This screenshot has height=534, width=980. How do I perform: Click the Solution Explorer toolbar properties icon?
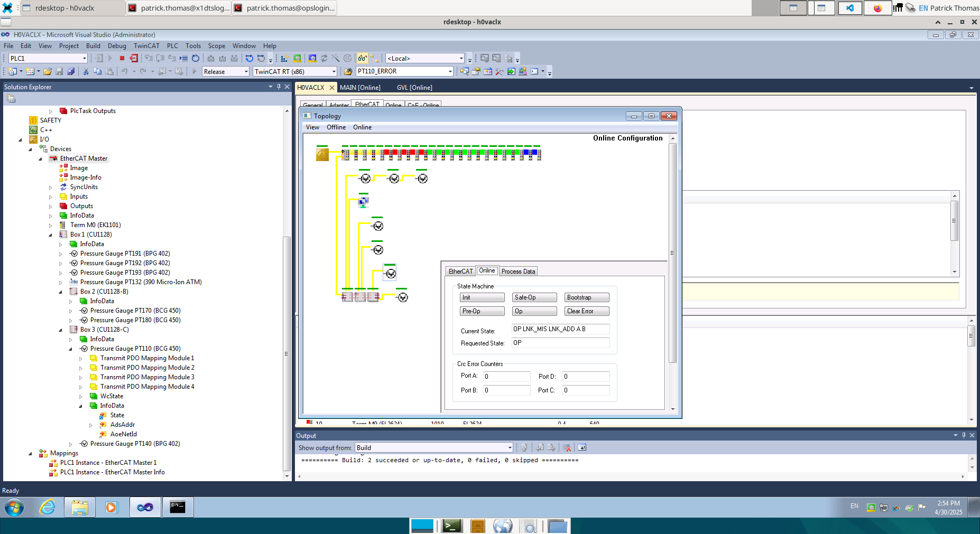[11, 99]
